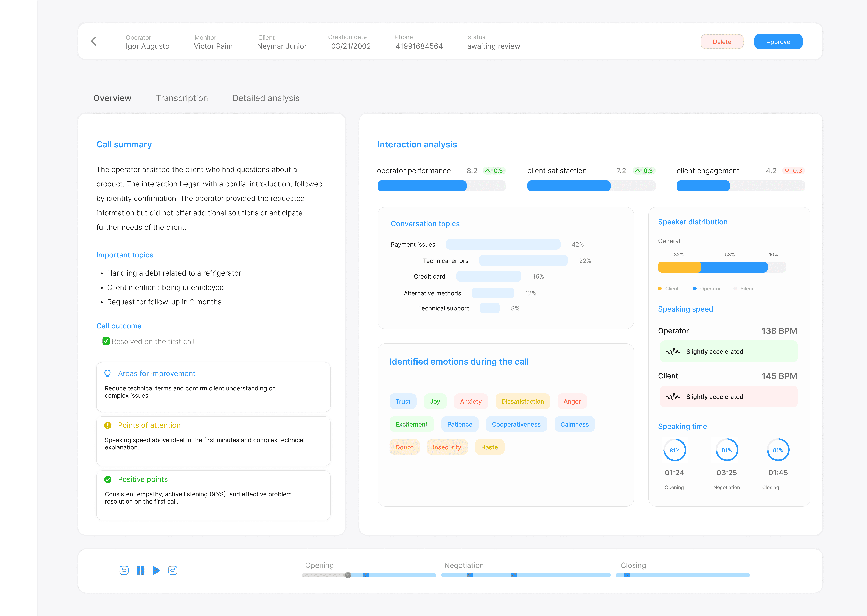Switch to the Transcription tab
The width and height of the screenshot is (867, 616).
click(182, 98)
